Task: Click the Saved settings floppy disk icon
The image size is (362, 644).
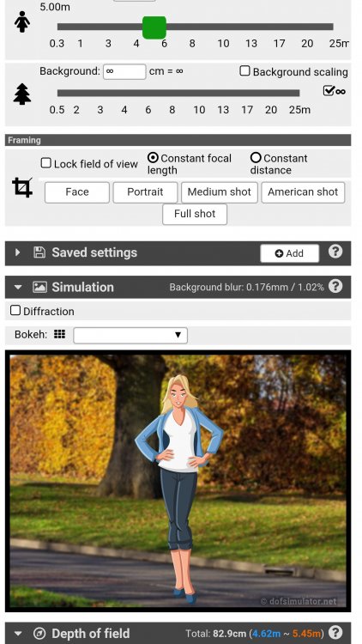Action: click(39, 252)
